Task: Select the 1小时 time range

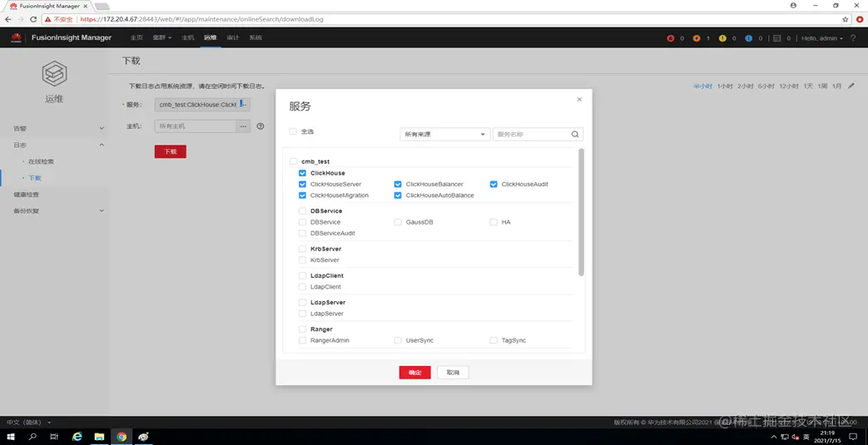Action: click(x=725, y=87)
